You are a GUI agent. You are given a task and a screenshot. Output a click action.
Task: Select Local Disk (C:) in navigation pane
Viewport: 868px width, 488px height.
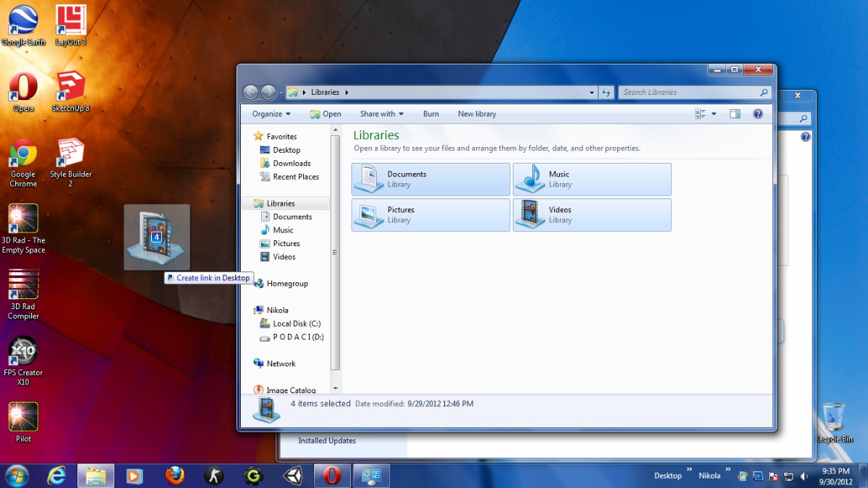point(297,324)
